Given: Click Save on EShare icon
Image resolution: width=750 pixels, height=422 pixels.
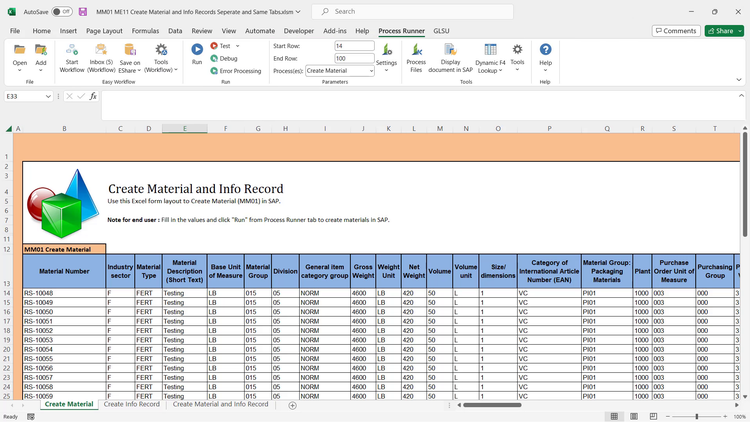Looking at the screenshot, I should point(130,49).
